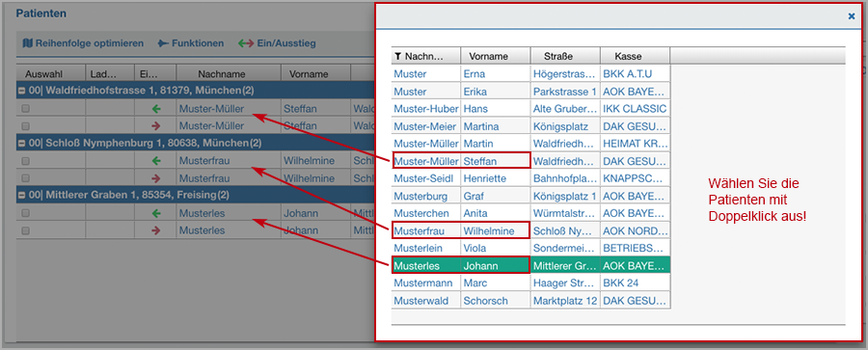Click filter icon in the Nachname column header

click(x=398, y=56)
